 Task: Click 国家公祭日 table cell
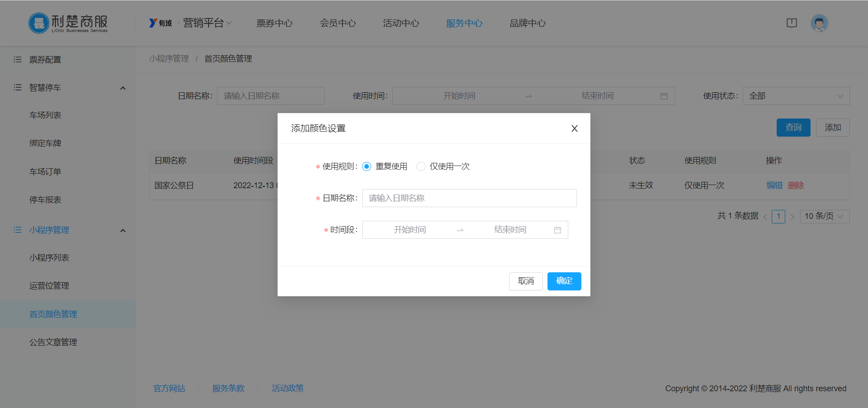coord(174,185)
